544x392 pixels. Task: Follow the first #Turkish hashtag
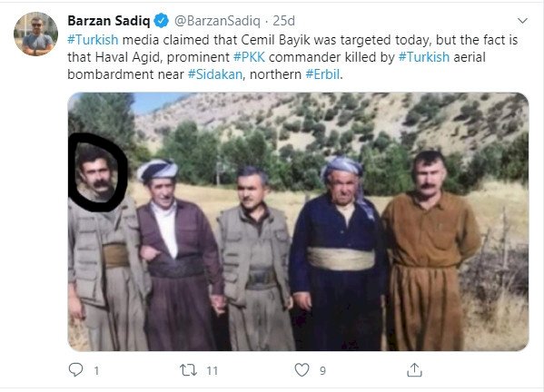[93, 40]
